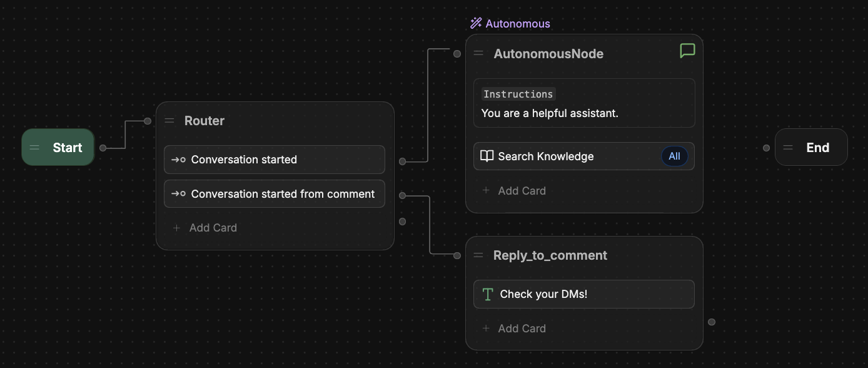Click the Search Knowledge book icon

487,156
